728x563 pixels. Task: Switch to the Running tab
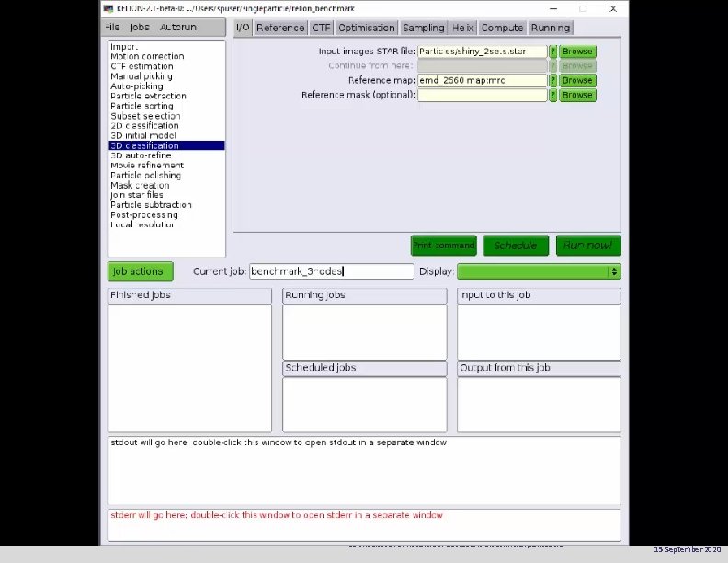click(551, 28)
